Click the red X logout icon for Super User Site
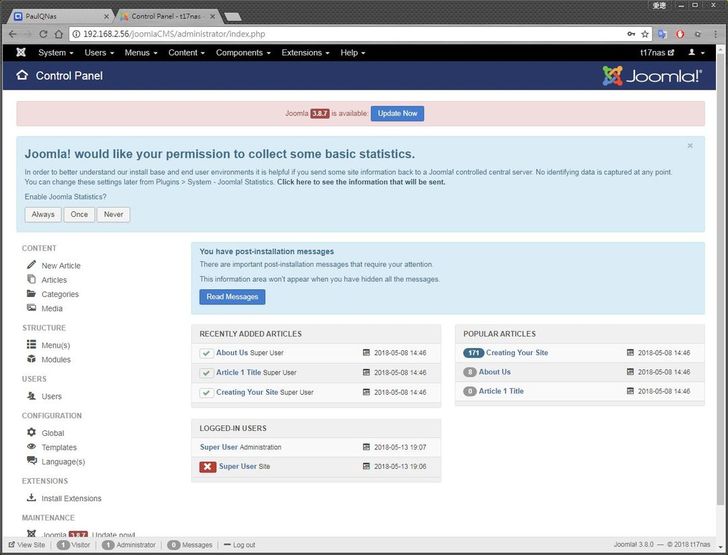The image size is (728, 555). click(208, 467)
